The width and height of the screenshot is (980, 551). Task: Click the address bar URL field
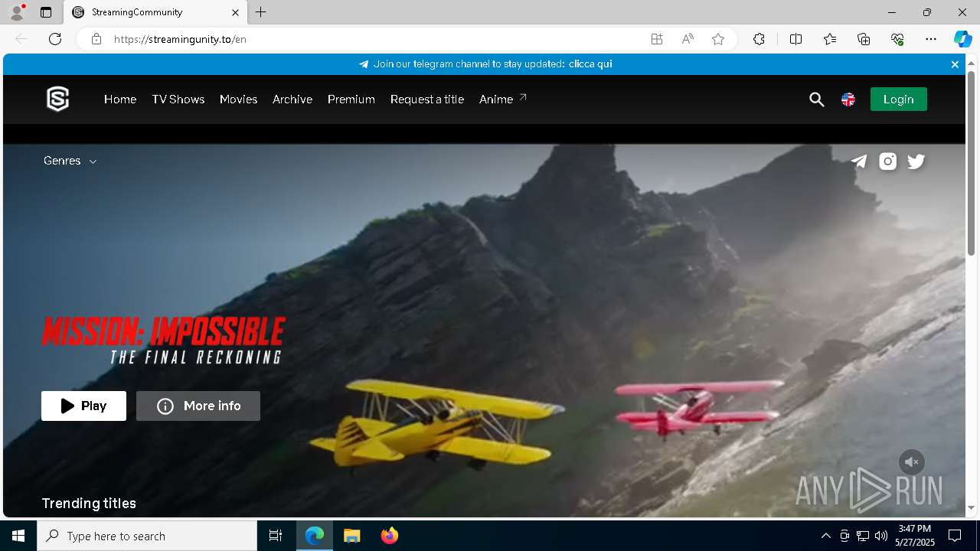pos(375,39)
